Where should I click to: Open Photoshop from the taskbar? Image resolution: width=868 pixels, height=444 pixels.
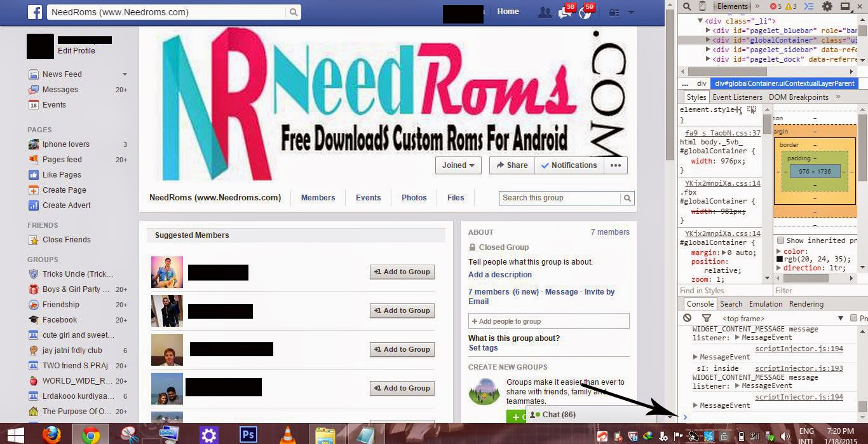coord(248,434)
